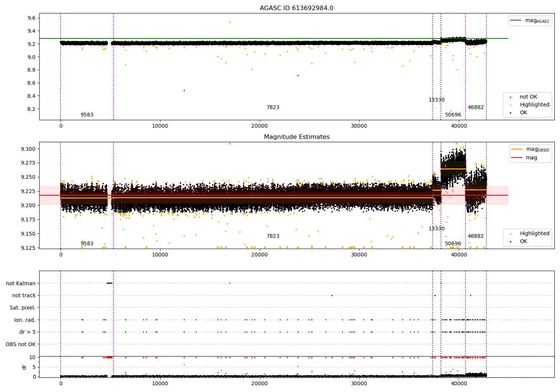Click the 9.0 y-axis tick label
The width and height of the screenshot is (560, 392).
pyautogui.click(x=31, y=57)
